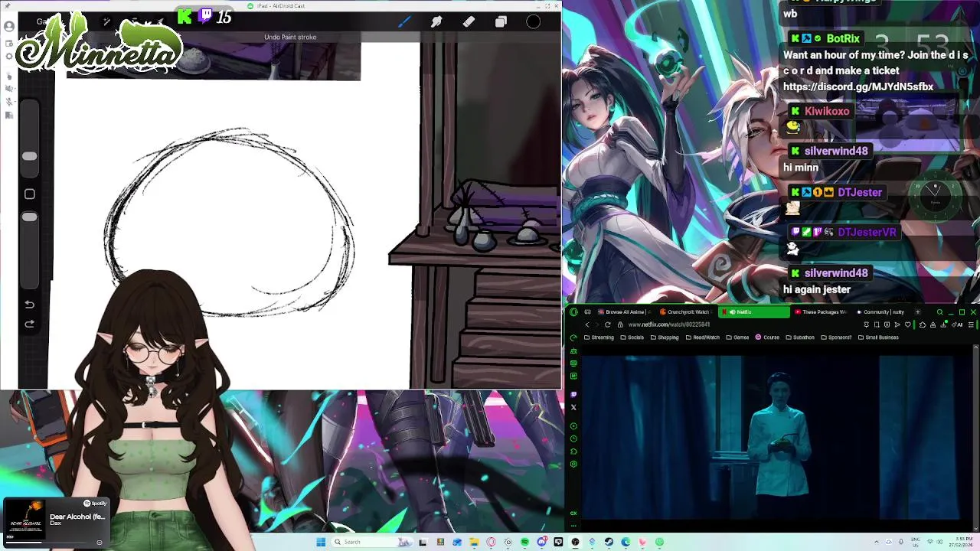Open the Subathon bookmarks folder
Image resolution: width=980 pixels, height=551 pixels.
point(800,337)
